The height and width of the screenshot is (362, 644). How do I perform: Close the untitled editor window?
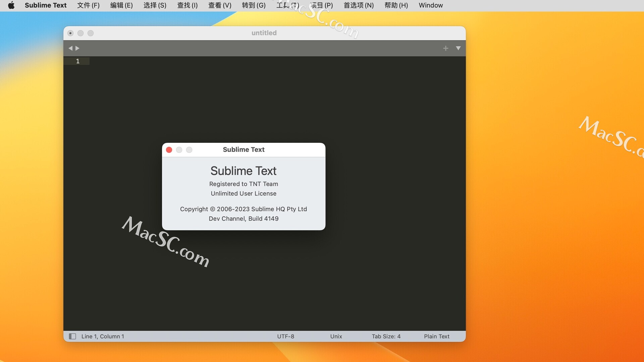click(x=70, y=33)
